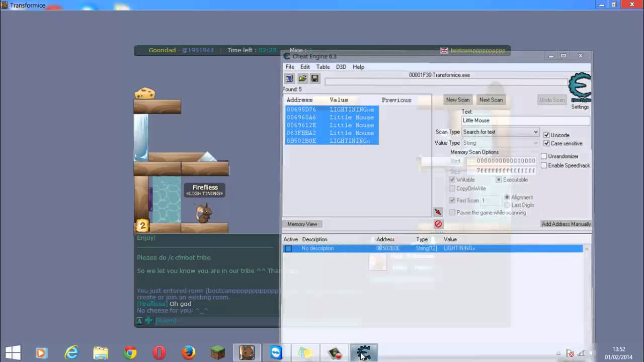Select address row 0B502B0E in results
Screen dimensions: 644x362
332,141
